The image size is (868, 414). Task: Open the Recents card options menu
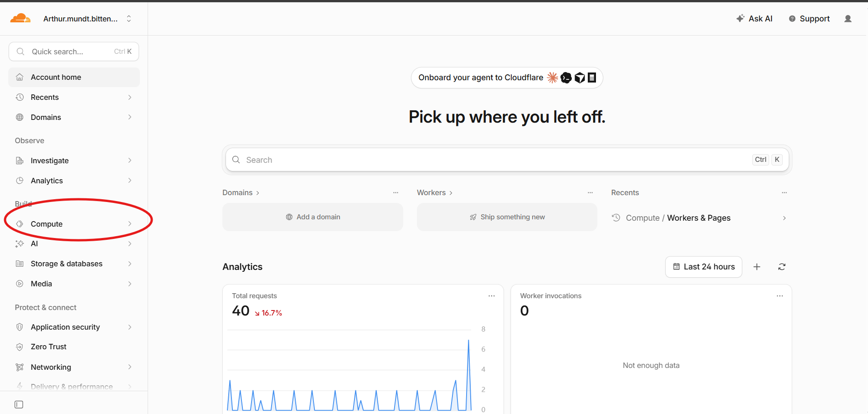(784, 193)
